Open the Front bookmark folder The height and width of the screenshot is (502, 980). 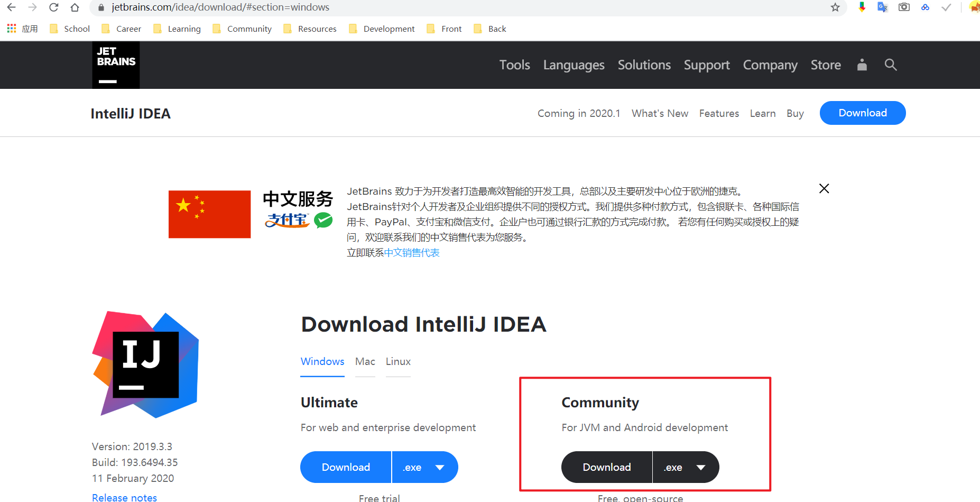(445, 29)
